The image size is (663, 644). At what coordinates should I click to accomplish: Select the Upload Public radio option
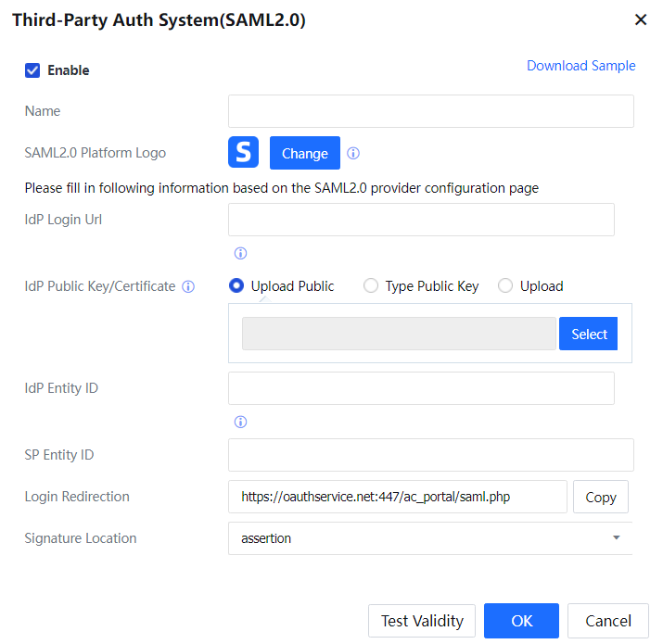coord(236,286)
